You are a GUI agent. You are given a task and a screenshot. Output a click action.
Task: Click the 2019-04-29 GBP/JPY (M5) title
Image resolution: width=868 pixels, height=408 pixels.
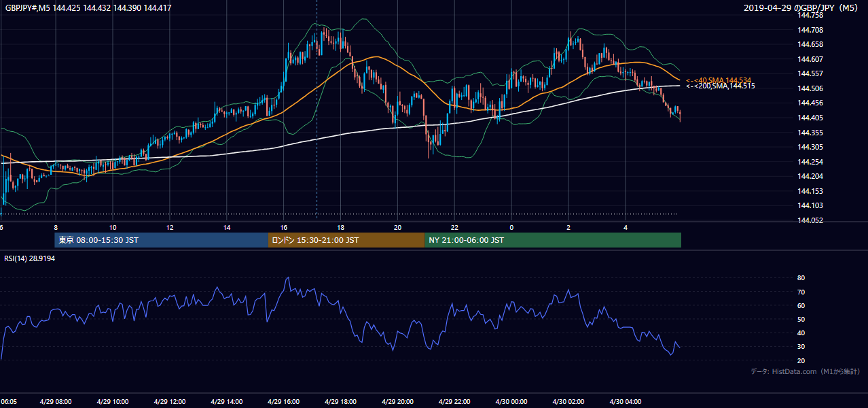click(x=801, y=8)
